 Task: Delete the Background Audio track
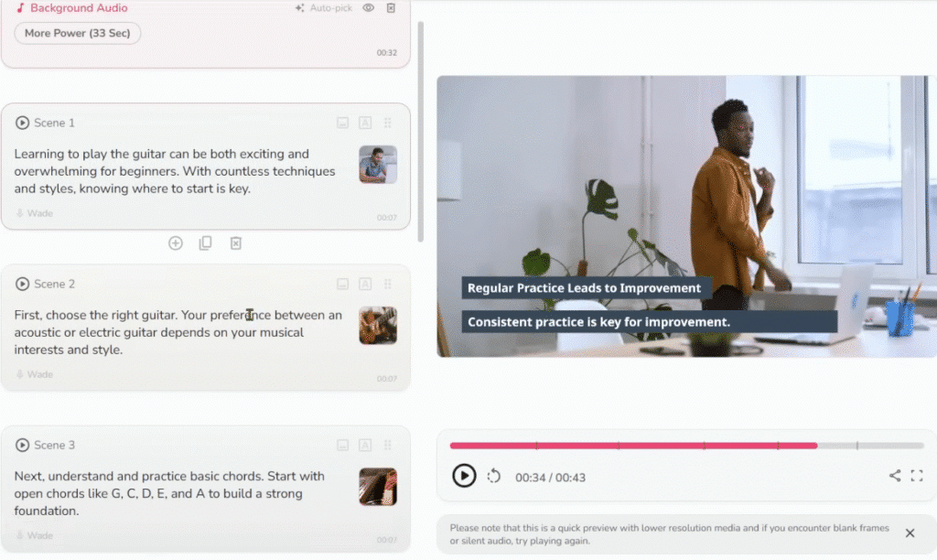(x=391, y=7)
